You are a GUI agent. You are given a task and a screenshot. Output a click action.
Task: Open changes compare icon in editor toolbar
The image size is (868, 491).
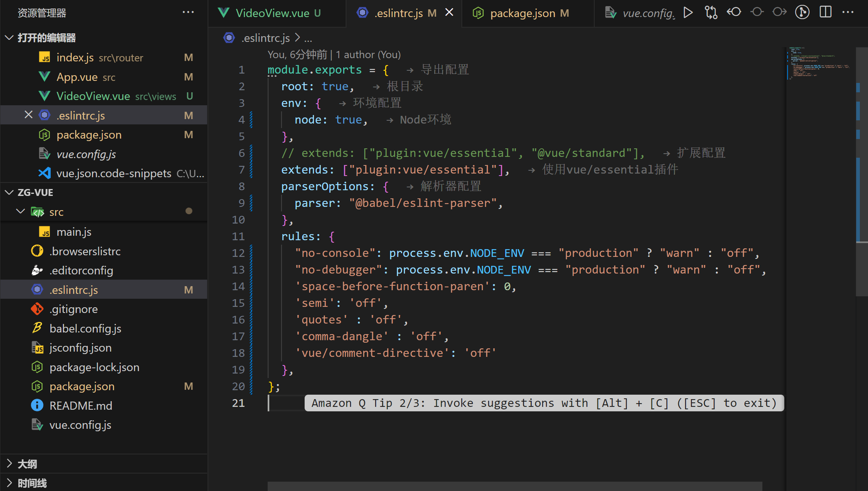pyautogui.click(x=711, y=12)
